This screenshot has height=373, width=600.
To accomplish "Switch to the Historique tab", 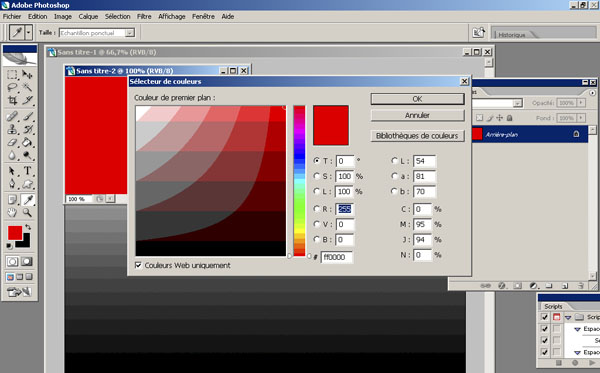I will [x=512, y=35].
